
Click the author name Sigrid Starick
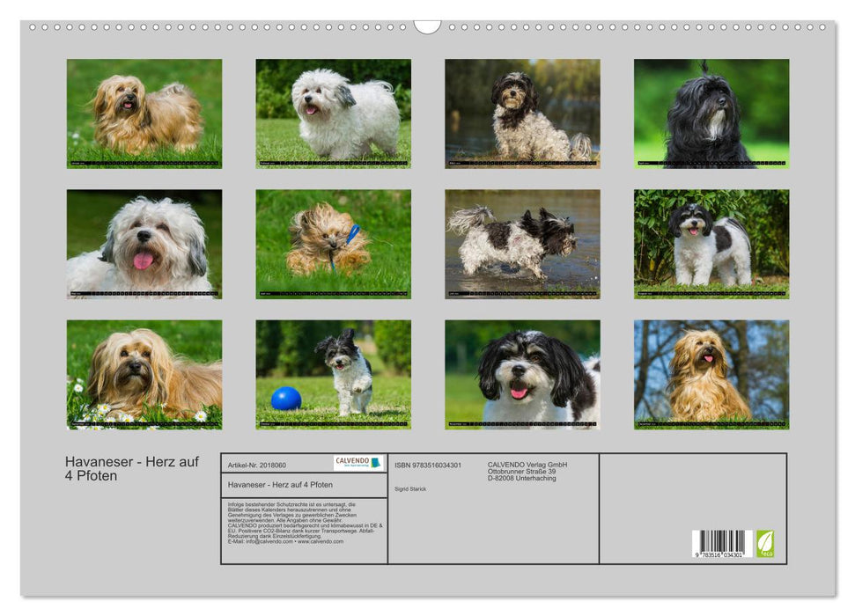[x=410, y=488]
